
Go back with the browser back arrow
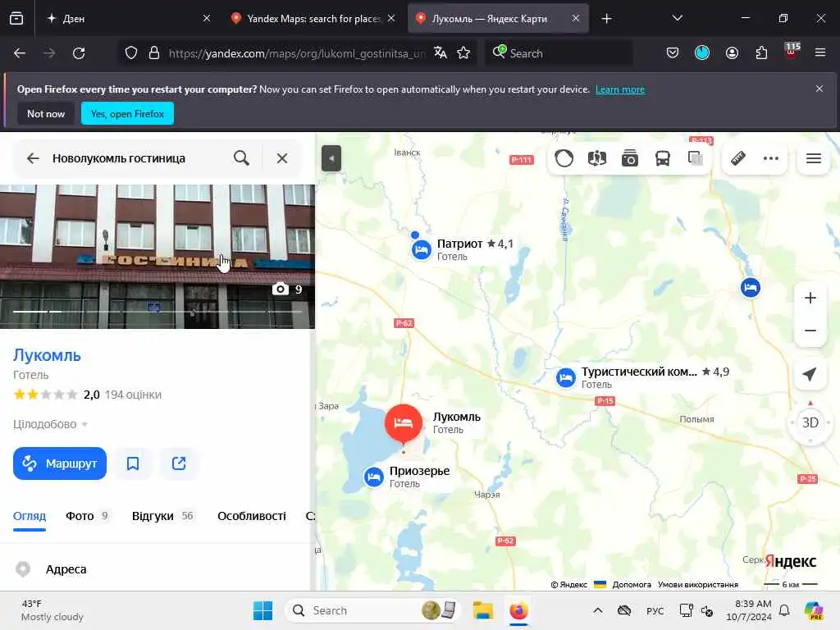point(20,53)
